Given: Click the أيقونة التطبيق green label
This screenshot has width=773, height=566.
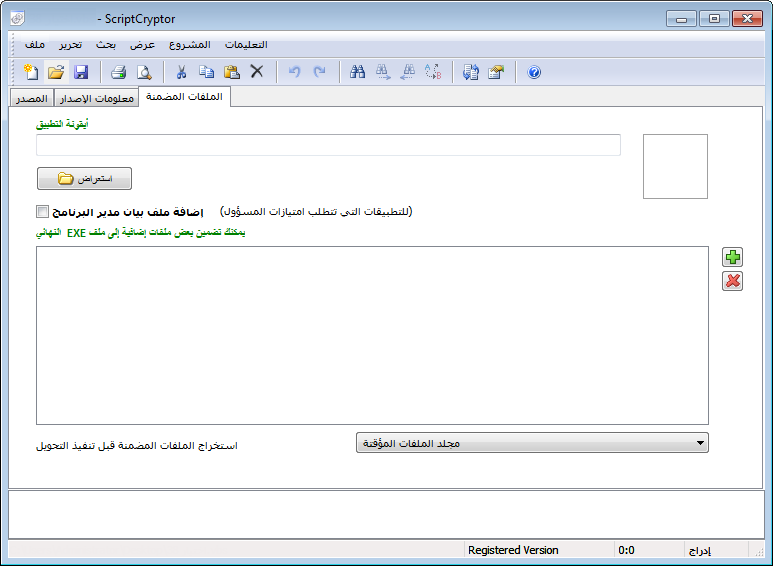Looking at the screenshot, I should [62, 124].
